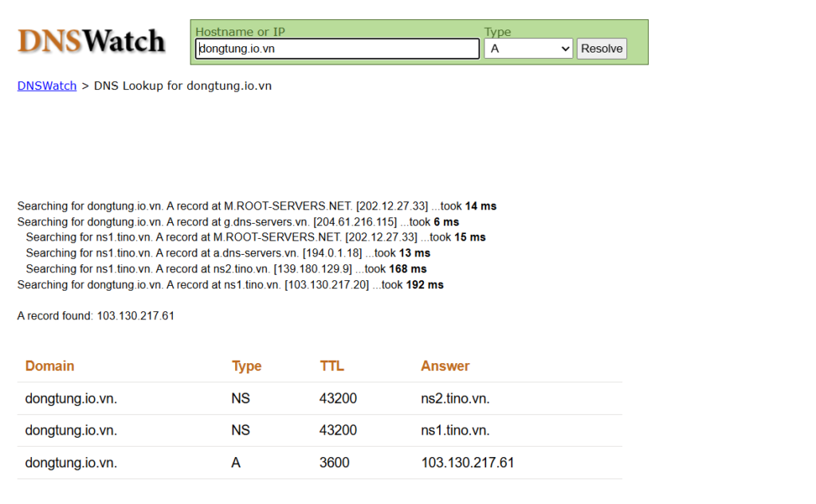Click the domain cell in the A record row

point(71,463)
